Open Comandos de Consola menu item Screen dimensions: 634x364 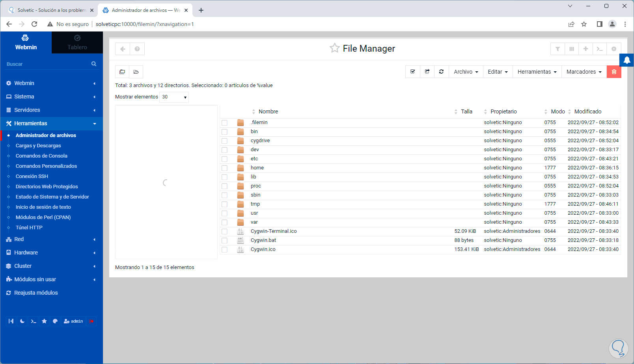pos(41,156)
